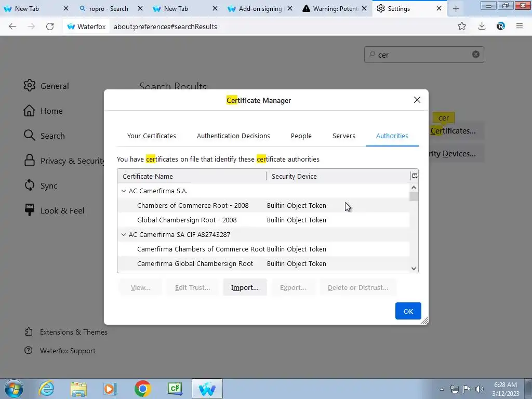Open the column picker in certificate table
Screen dimensions: 532x399
(415, 176)
